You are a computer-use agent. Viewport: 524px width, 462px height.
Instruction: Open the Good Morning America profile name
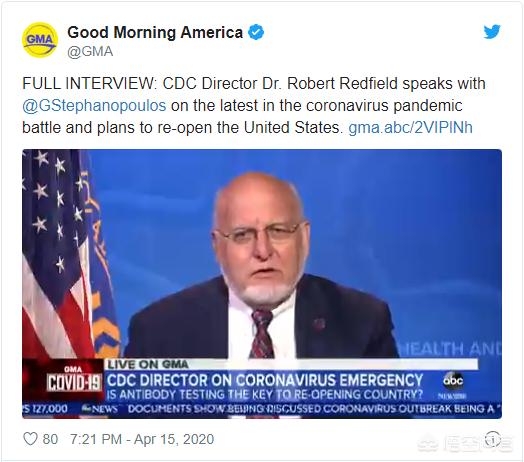(x=155, y=32)
